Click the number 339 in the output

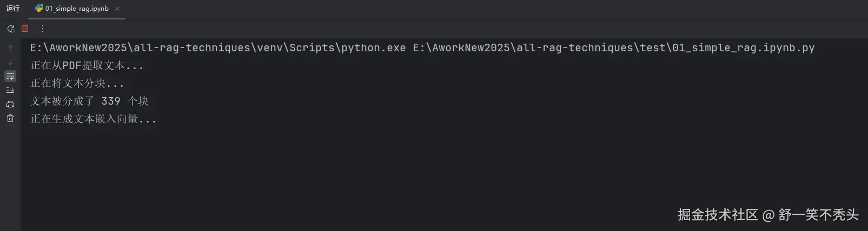pos(111,101)
